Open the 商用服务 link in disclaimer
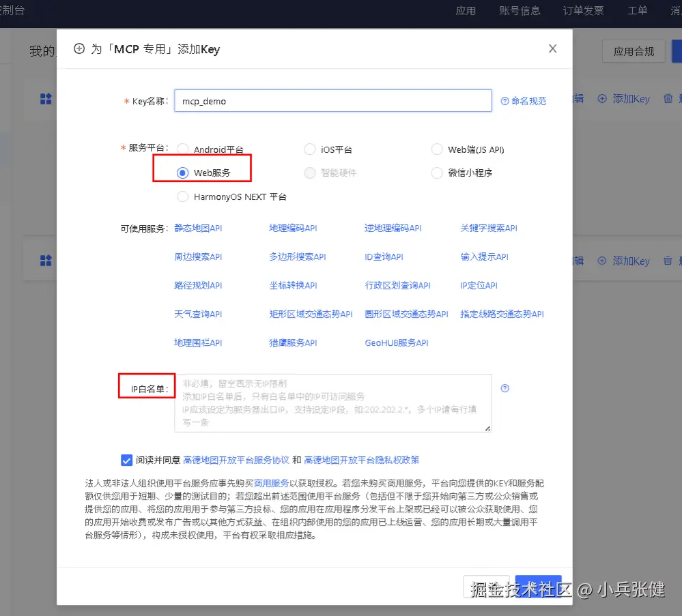 [x=272, y=484]
